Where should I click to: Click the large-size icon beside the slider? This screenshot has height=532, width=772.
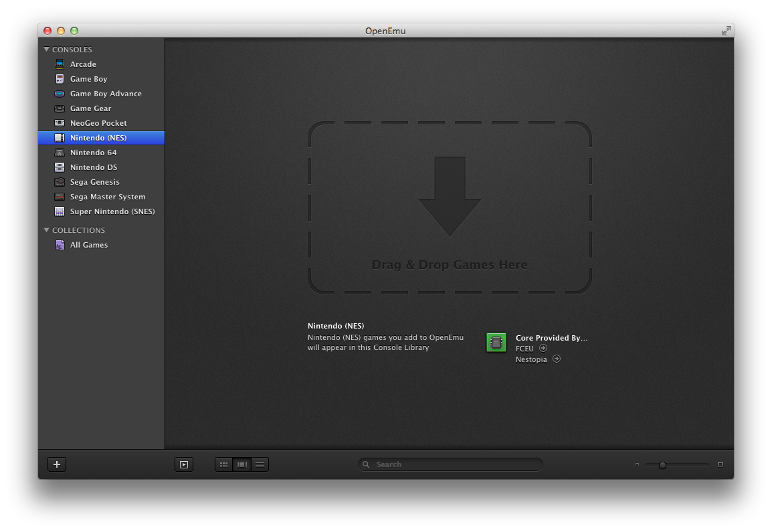[720, 464]
